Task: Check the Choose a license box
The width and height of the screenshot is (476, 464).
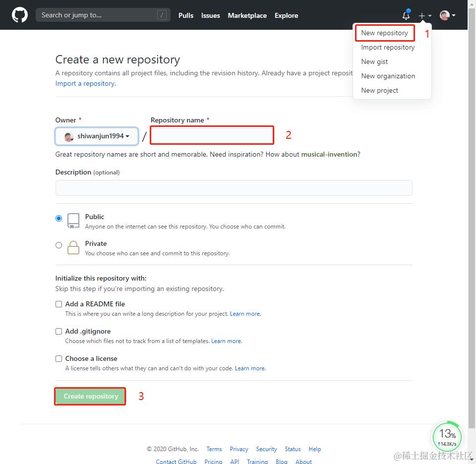Action: tap(59, 359)
